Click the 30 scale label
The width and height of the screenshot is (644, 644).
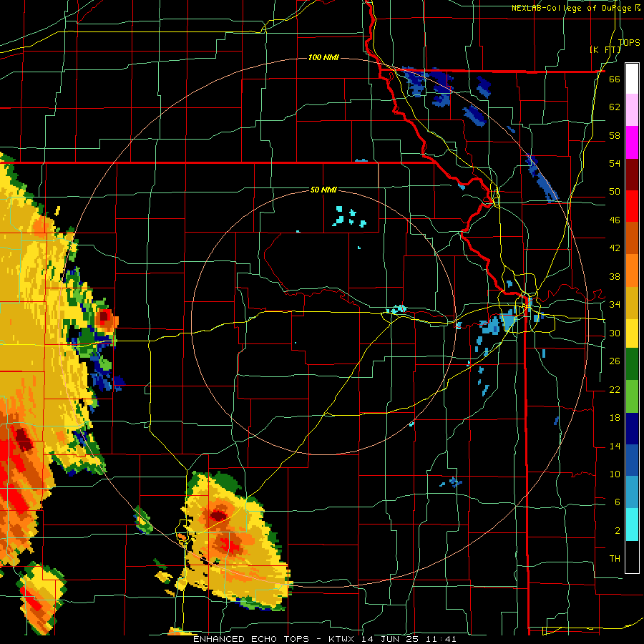(615, 333)
